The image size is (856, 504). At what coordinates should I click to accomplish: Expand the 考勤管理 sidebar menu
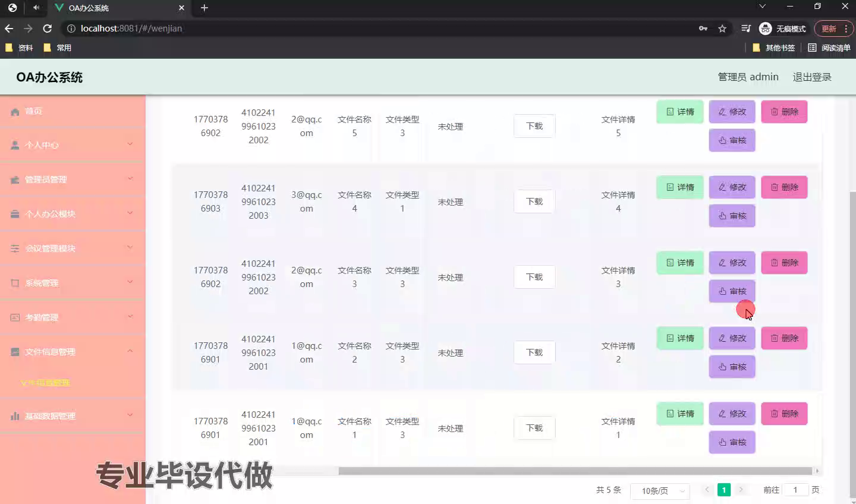(73, 317)
